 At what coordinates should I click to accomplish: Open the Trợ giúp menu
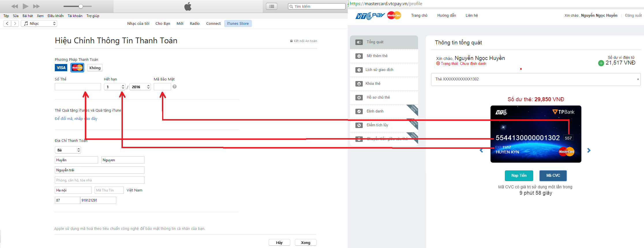pos(93,16)
